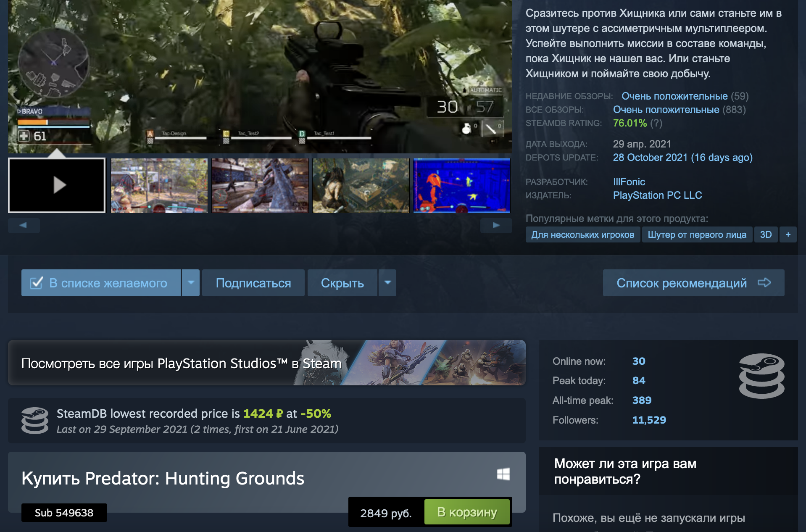
Task: Click the Windows platform icon
Action: tap(503, 474)
